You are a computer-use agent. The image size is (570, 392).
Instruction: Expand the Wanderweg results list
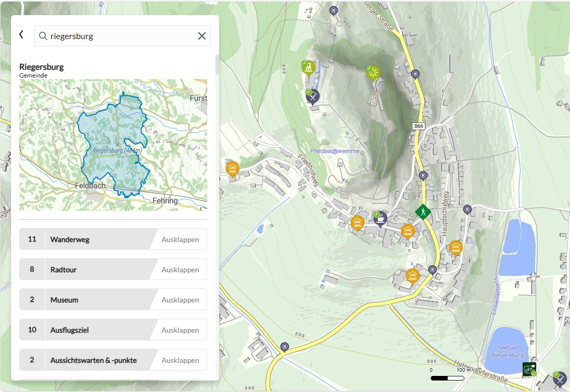point(180,239)
